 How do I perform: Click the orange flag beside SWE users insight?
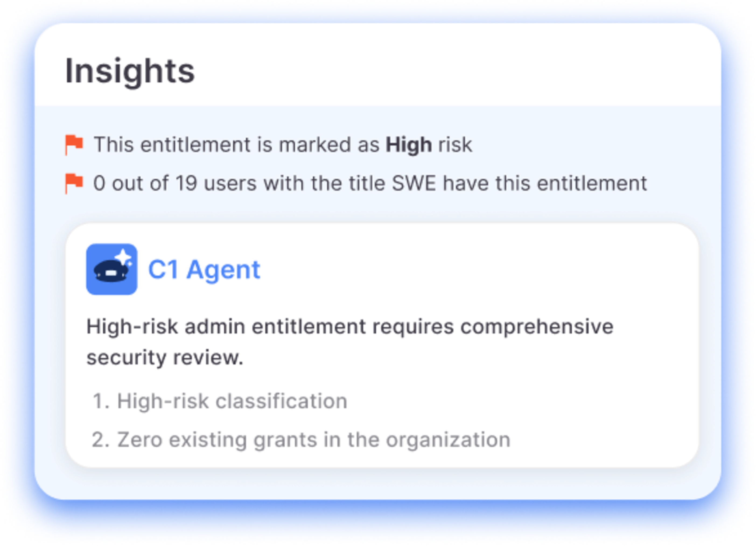click(x=74, y=183)
